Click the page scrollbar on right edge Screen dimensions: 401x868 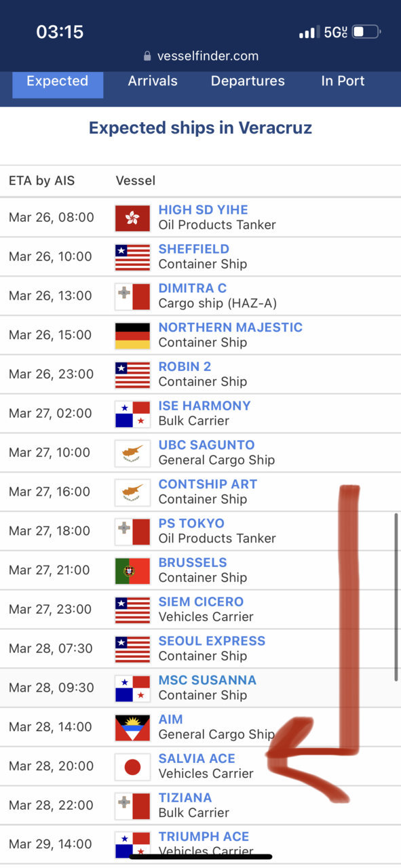tap(396, 597)
